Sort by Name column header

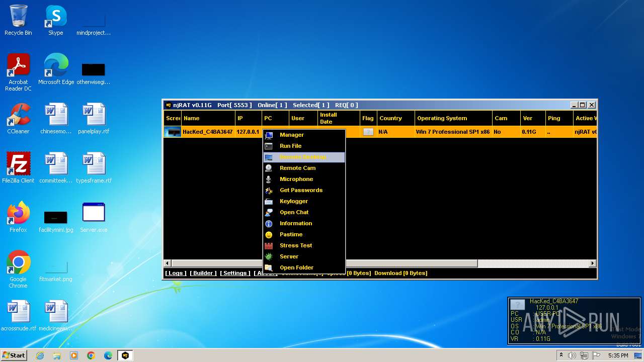pyautogui.click(x=208, y=118)
